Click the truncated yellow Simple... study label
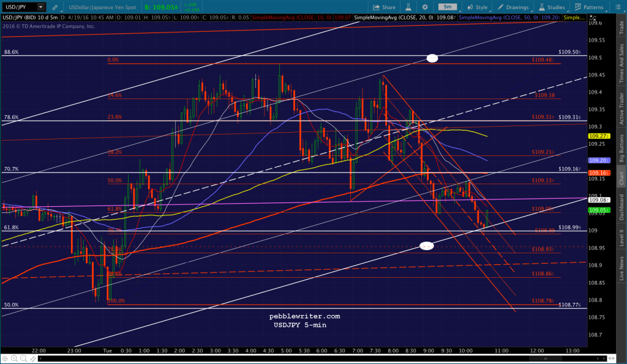The height and width of the screenshot is (364, 627). click(574, 18)
